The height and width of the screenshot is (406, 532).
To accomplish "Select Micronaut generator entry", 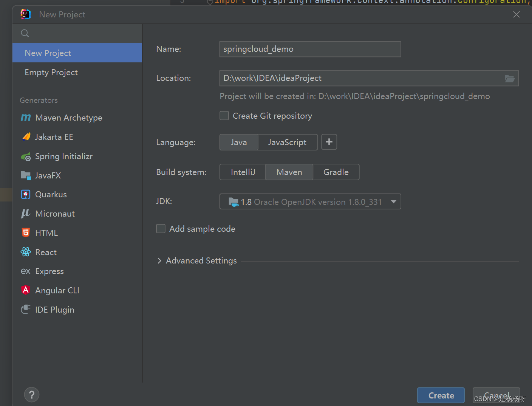I will click(x=77, y=214).
